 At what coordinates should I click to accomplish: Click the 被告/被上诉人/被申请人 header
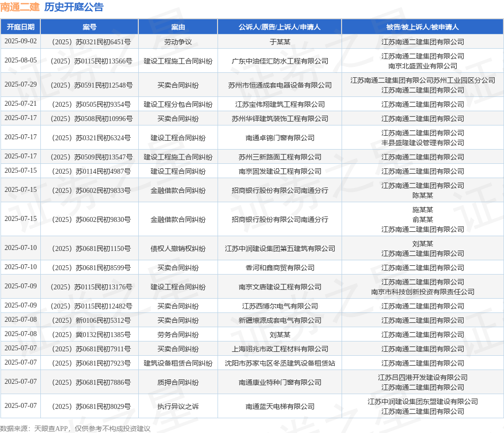pyautogui.click(x=423, y=27)
